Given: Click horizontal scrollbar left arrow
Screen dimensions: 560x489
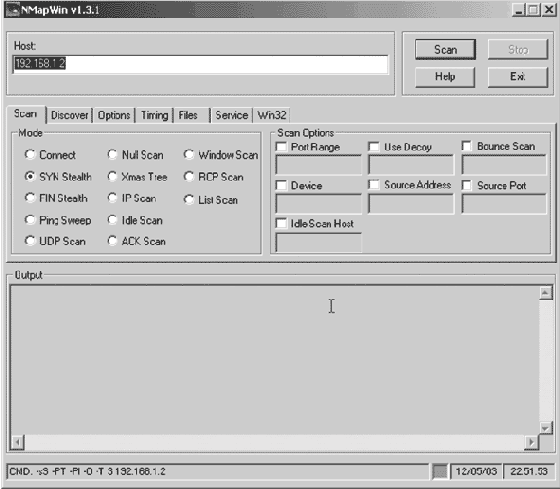Looking at the screenshot, I should point(18,442).
